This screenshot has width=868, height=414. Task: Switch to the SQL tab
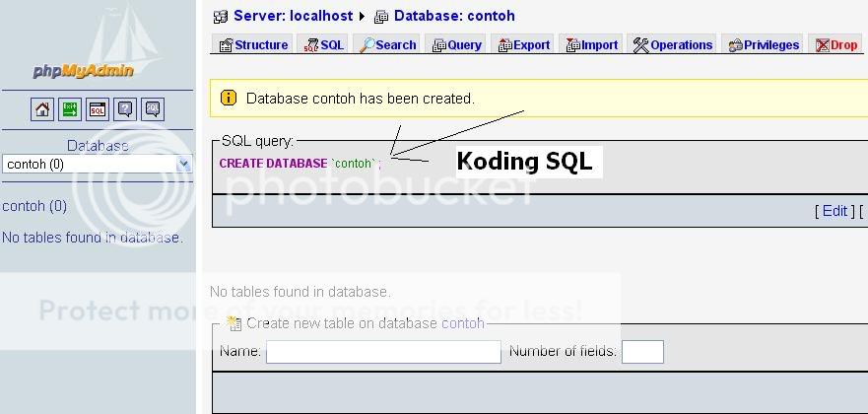tap(324, 44)
